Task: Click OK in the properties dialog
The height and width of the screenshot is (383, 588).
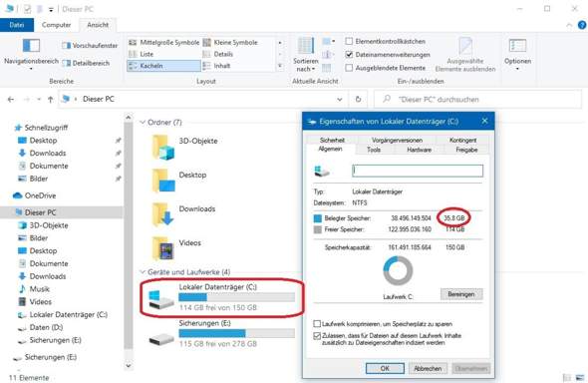Action: [385, 368]
